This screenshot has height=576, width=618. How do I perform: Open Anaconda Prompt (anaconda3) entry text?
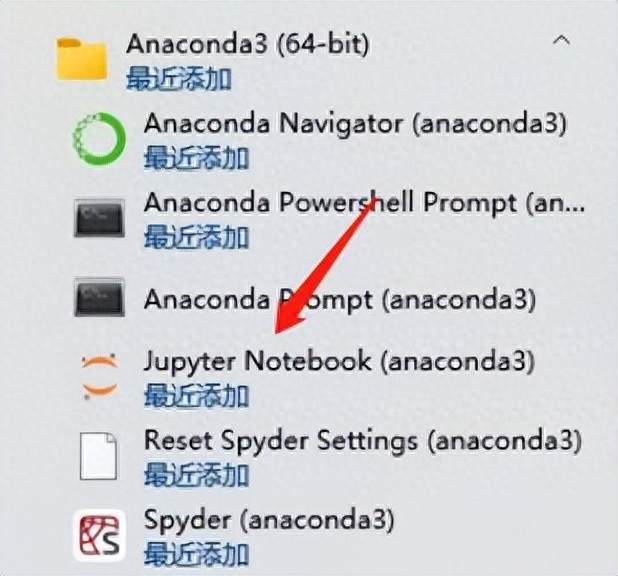[x=340, y=300]
